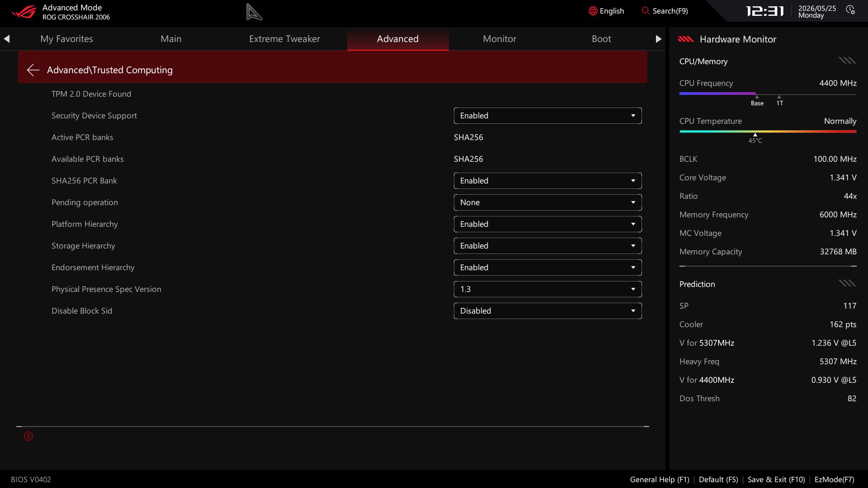Click right tab scroll arrow
The image size is (868, 488).
[658, 39]
